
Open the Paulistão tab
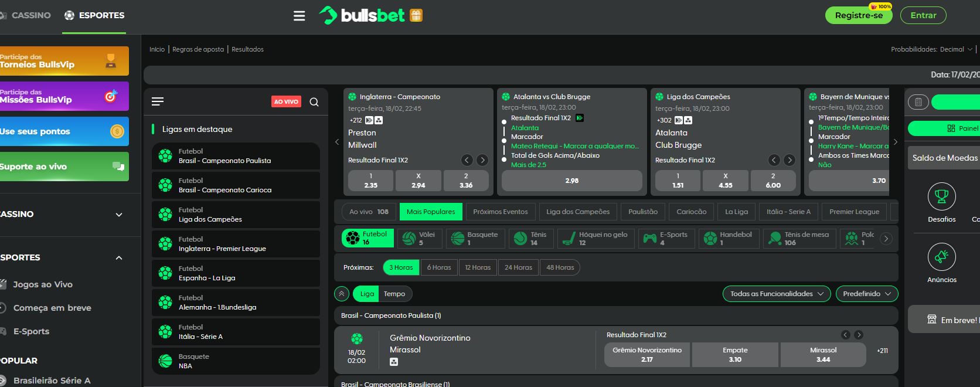[643, 212]
